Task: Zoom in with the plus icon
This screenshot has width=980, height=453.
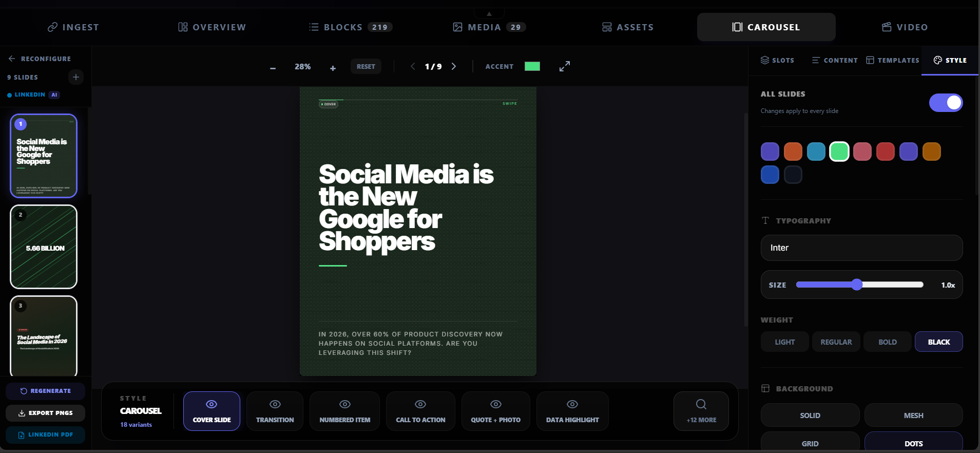Action: (x=333, y=67)
